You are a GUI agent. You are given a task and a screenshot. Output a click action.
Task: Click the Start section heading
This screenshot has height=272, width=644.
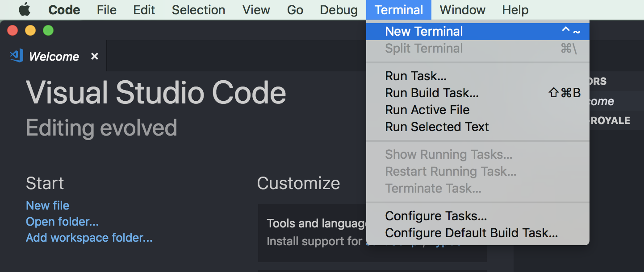coord(45,183)
